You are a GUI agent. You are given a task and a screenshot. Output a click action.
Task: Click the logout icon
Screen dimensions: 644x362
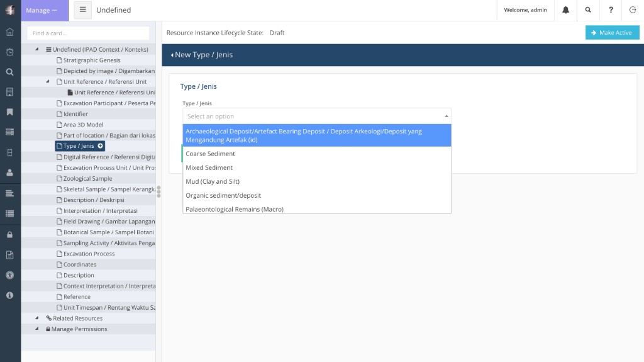[x=633, y=10]
